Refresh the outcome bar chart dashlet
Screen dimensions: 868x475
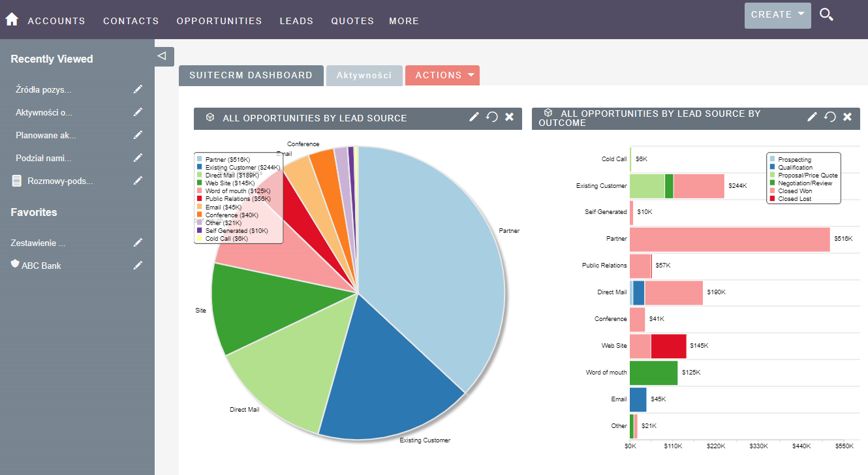[829, 117]
